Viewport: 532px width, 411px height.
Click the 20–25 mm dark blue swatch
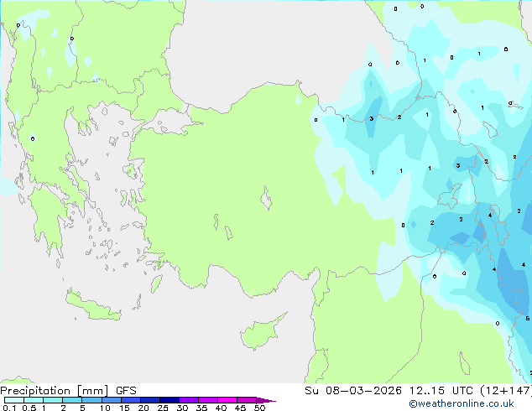(x=149, y=400)
